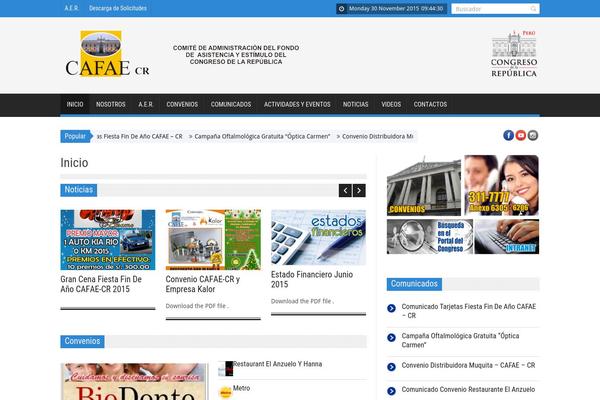Screen dimensions: 600x400
Task: Click Descarga de Solicitudes link
Action: [118, 8]
